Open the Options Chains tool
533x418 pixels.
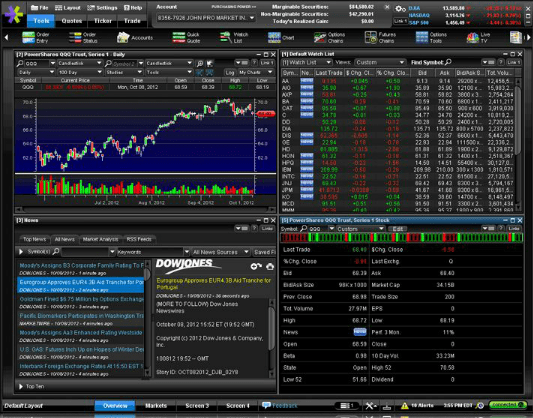coord(329,37)
